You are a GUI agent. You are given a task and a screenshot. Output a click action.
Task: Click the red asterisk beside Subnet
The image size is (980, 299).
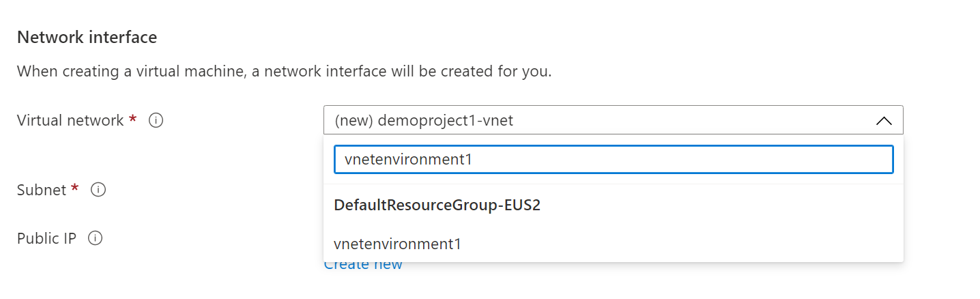(x=75, y=188)
